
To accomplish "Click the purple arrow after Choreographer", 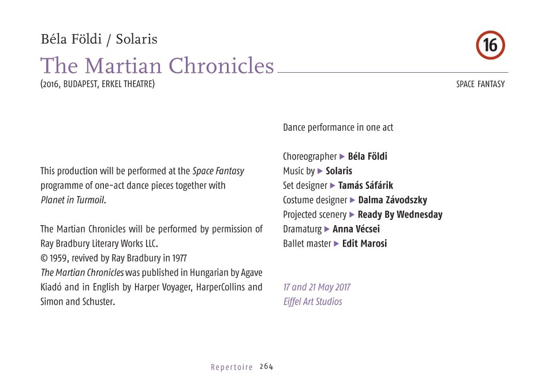I will point(342,156).
